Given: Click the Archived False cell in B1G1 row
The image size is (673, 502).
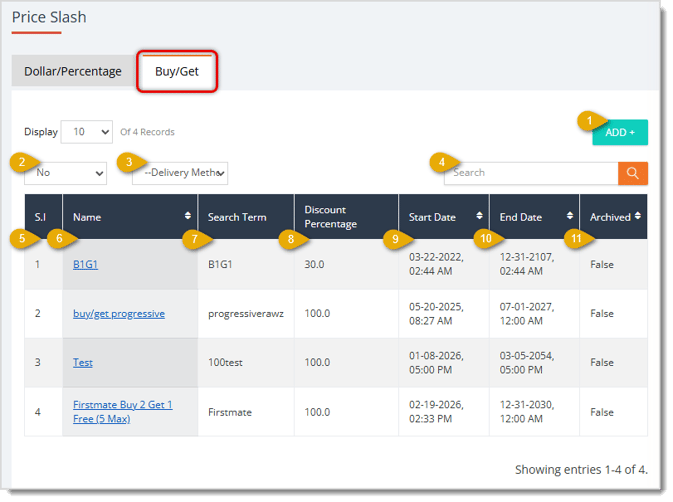Looking at the screenshot, I should [x=613, y=265].
